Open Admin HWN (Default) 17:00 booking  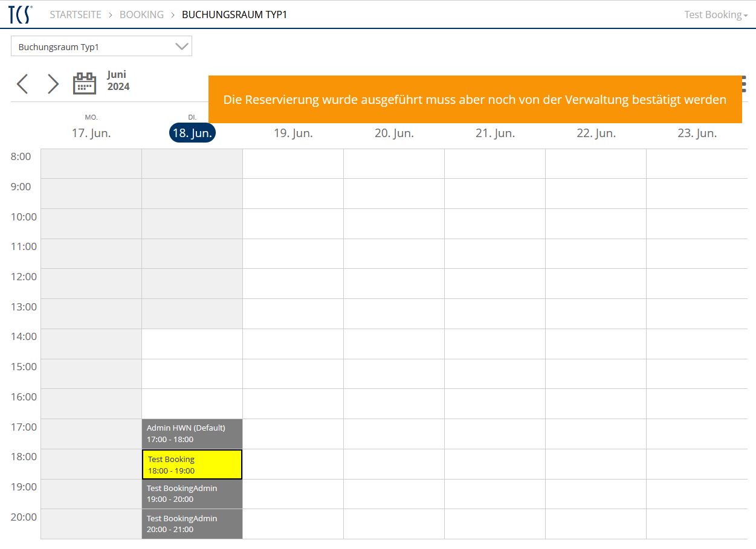192,434
